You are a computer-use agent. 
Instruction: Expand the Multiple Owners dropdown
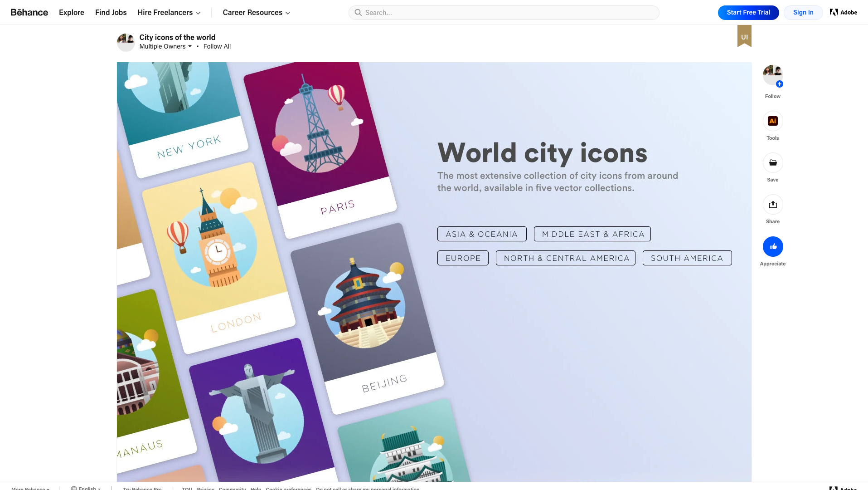166,46
